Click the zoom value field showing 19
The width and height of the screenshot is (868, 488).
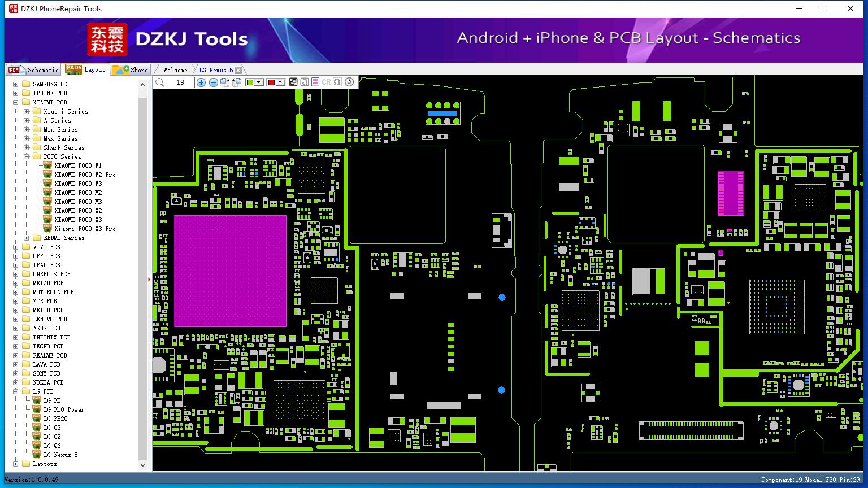point(180,82)
